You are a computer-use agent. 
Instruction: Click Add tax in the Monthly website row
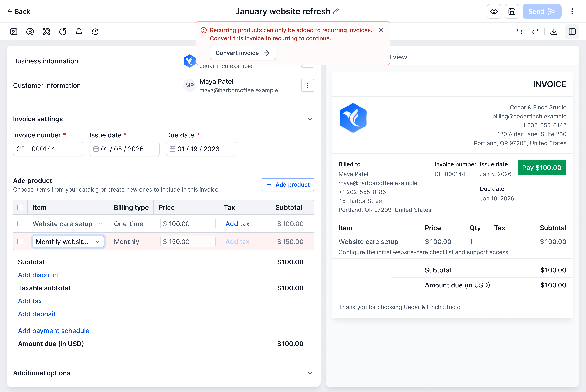pyautogui.click(x=237, y=242)
